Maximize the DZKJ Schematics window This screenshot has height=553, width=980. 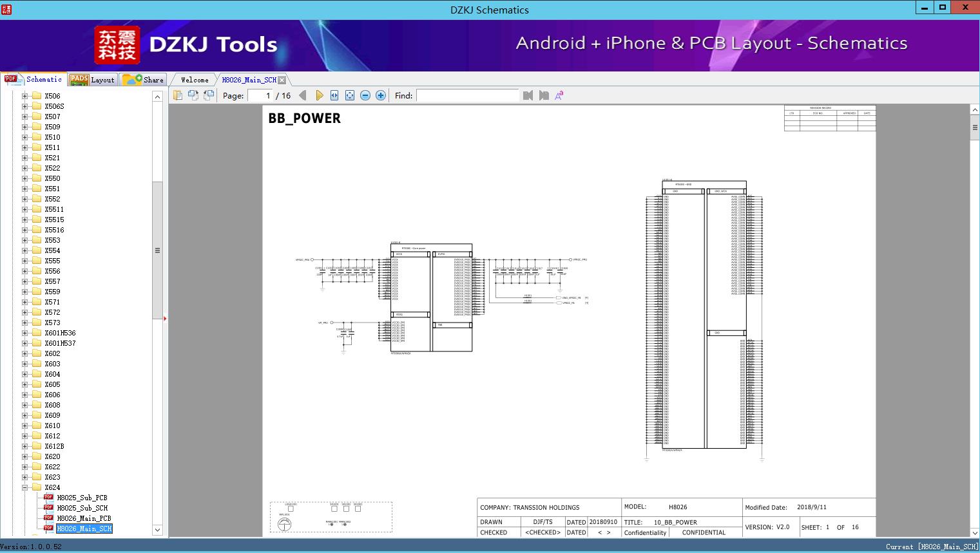[x=943, y=8]
